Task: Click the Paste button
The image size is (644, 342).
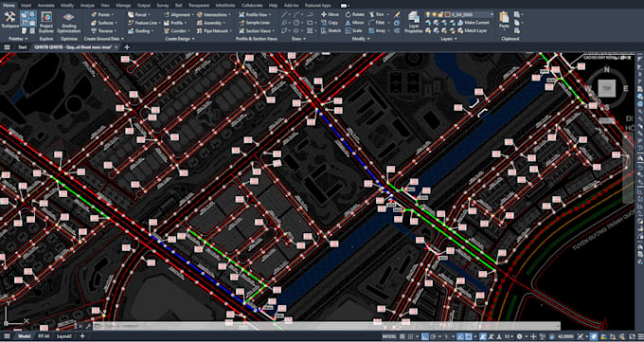Action: click(504, 20)
